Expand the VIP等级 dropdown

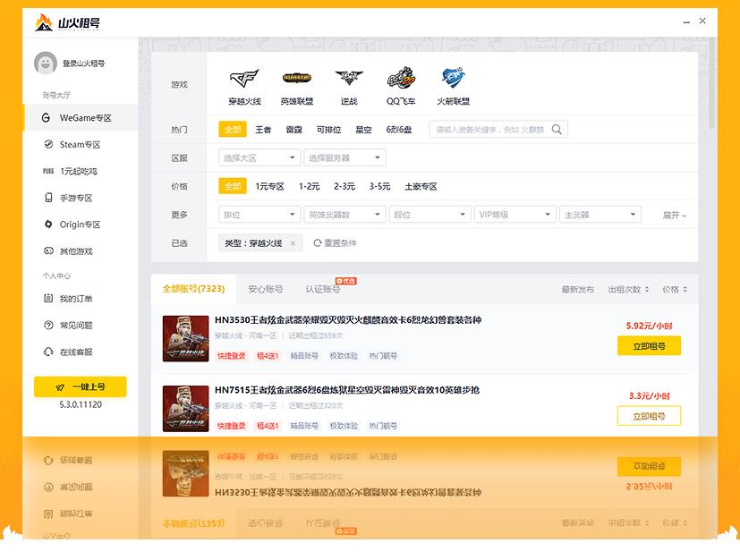(515, 215)
